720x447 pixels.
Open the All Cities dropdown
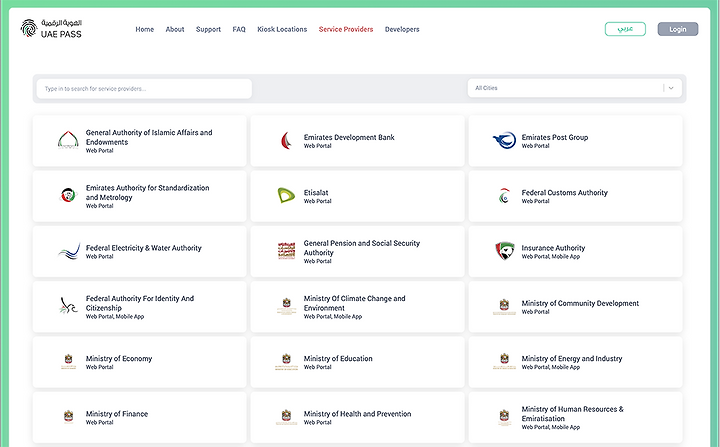(574, 88)
